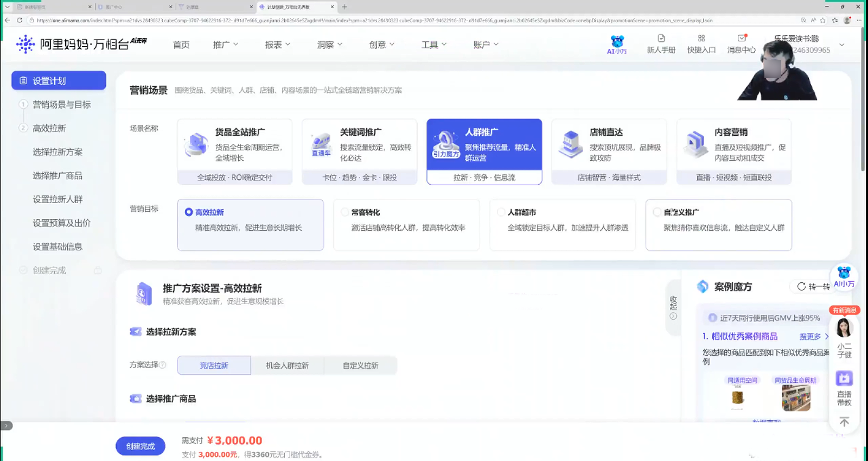Image resolution: width=868 pixels, height=461 pixels.
Task: Go to 设置预算及出价 step in sidebar
Action: [x=61, y=223]
